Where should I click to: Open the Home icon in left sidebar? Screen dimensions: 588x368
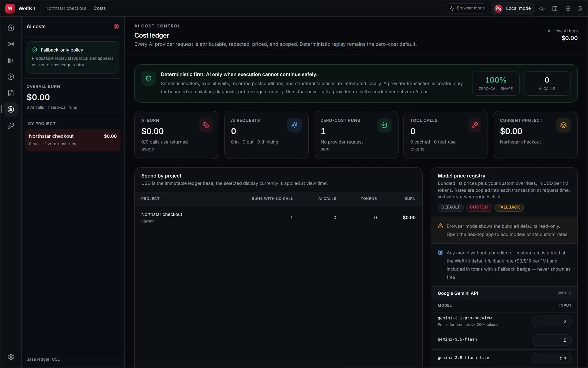click(11, 28)
